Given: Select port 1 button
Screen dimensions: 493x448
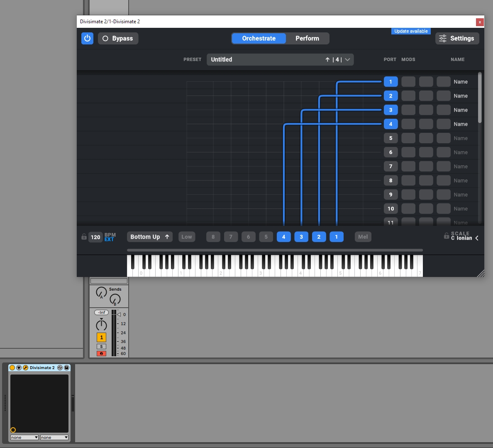Looking at the screenshot, I should tap(390, 82).
